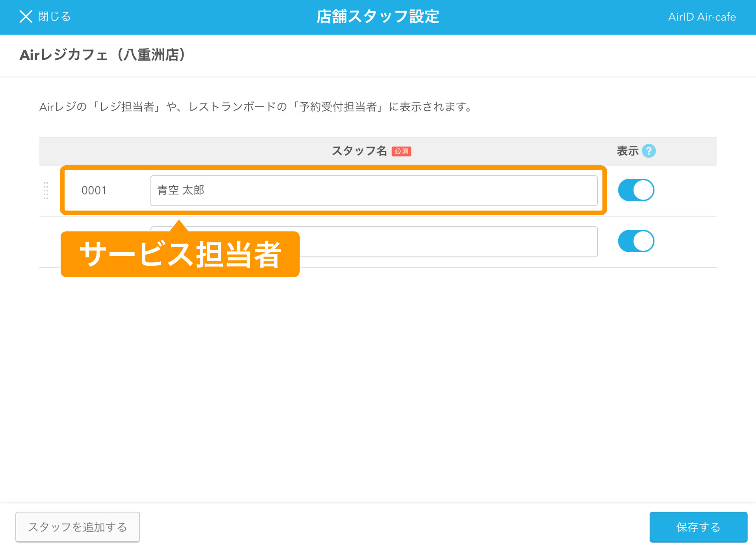Click the help question mark beside 表示
Viewport: 756px width, 551px height.
pos(649,151)
